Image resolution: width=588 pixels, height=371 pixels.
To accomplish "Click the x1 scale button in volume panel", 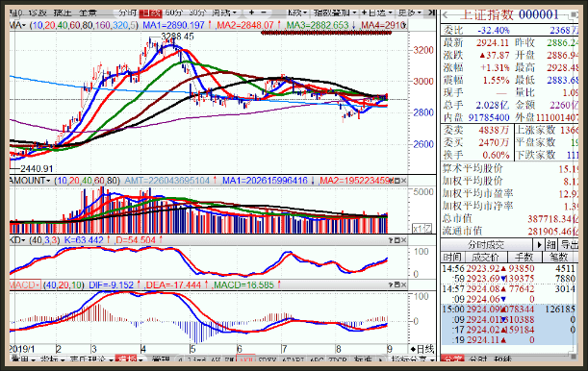I will point(418,229).
